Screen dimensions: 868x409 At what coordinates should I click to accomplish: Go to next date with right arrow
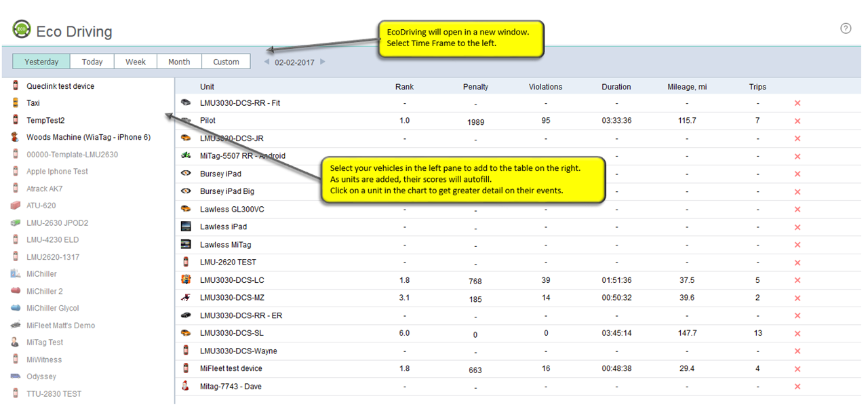pos(323,62)
